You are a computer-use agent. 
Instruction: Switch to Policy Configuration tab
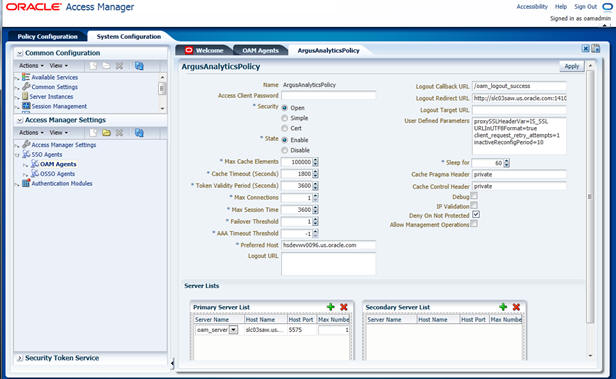pyautogui.click(x=48, y=37)
